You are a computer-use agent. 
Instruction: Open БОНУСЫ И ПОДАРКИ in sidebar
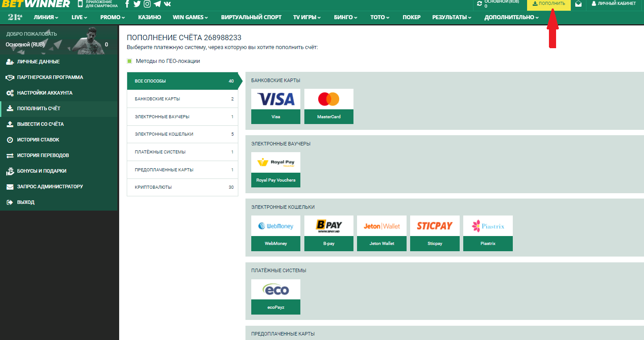tap(58, 171)
